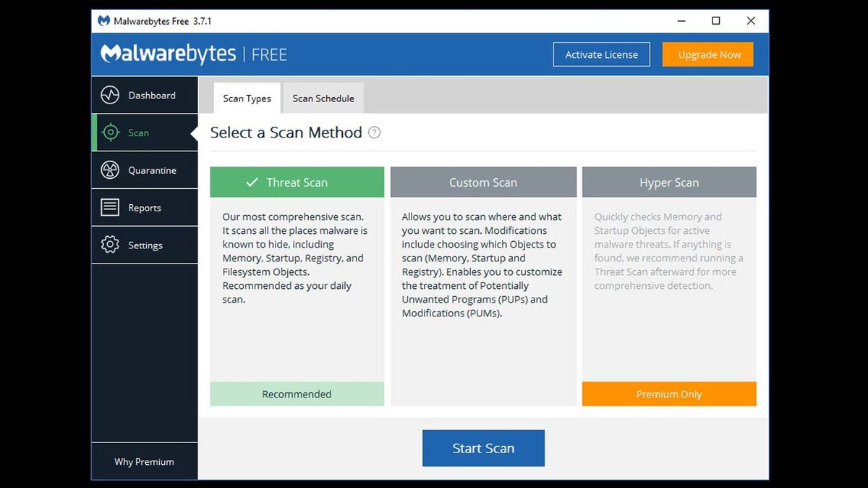Close the Malwarebytes window

pos(751,21)
